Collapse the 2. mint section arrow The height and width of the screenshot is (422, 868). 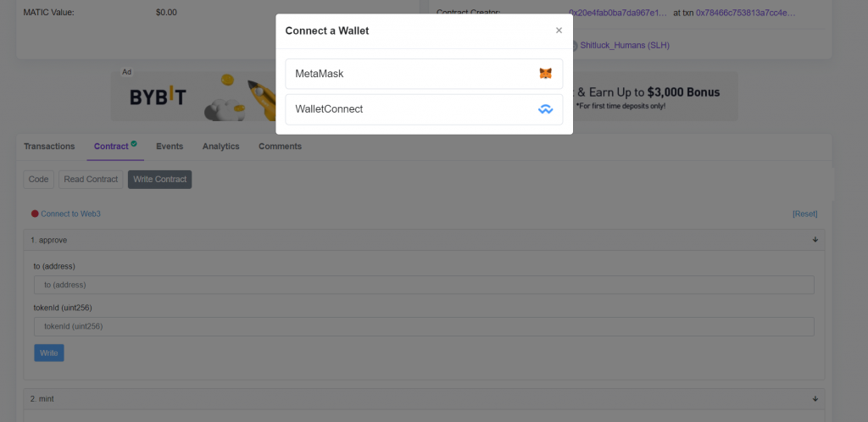click(x=815, y=399)
